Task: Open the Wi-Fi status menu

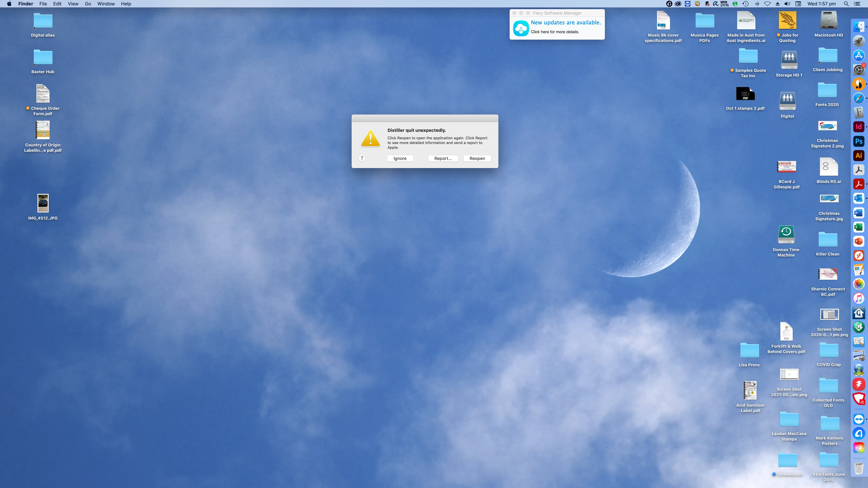Action: (767, 4)
